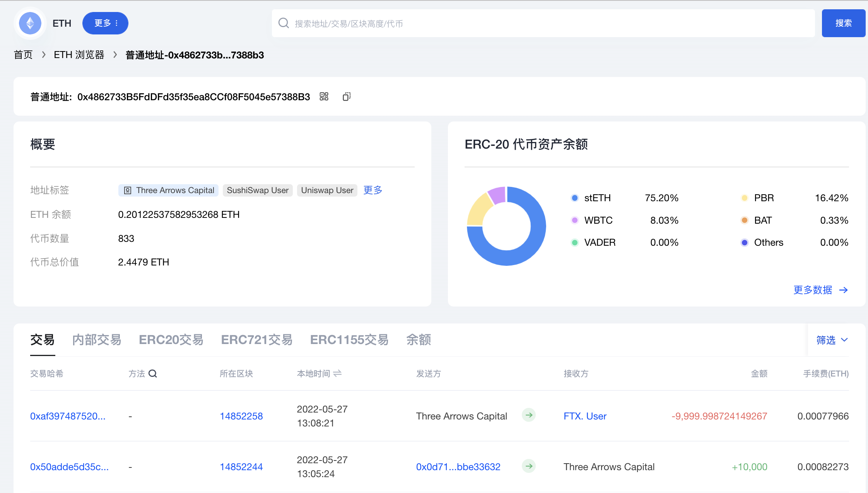Switch to the 内部交易 tab
Screen dimensions: 868x493
click(x=97, y=340)
